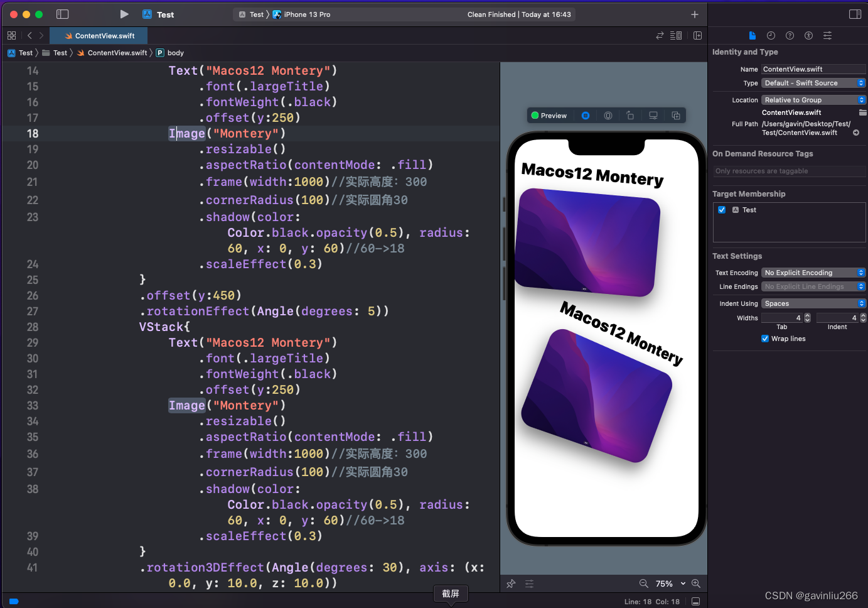Screen dimensions: 868x608
Task: Select the ContentView.swift editor tab
Action: click(x=99, y=36)
